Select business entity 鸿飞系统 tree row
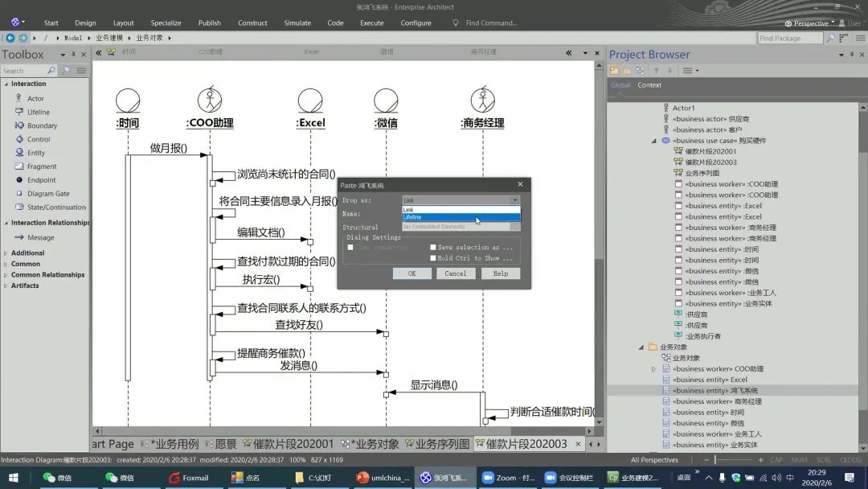This screenshot has width=868, height=489. tap(735, 390)
